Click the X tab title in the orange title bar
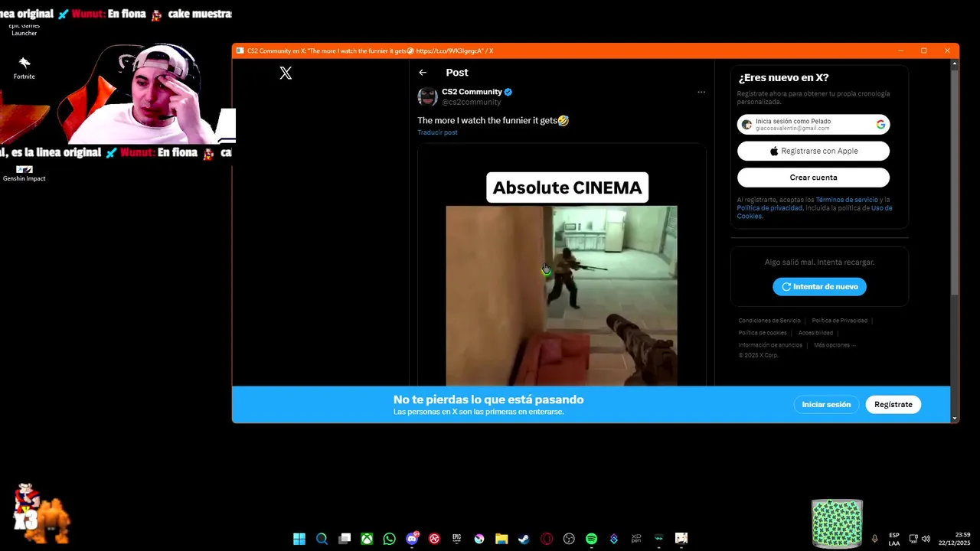980x551 pixels. [x=371, y=51]
